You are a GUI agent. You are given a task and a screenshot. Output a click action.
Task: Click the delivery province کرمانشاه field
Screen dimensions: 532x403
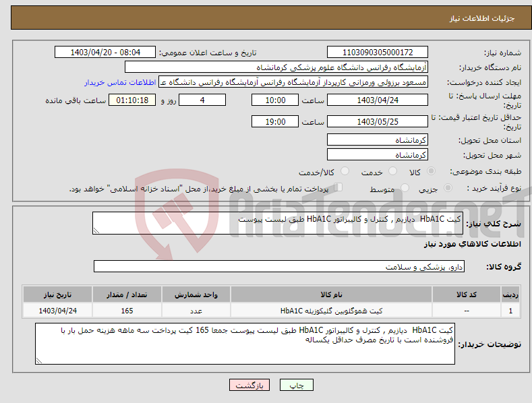[378, 139]
